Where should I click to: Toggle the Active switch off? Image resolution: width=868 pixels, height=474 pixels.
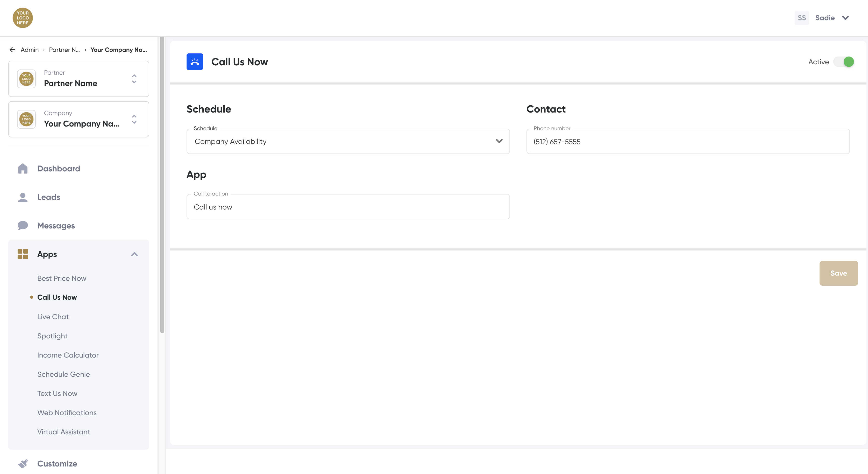[844, 62]
